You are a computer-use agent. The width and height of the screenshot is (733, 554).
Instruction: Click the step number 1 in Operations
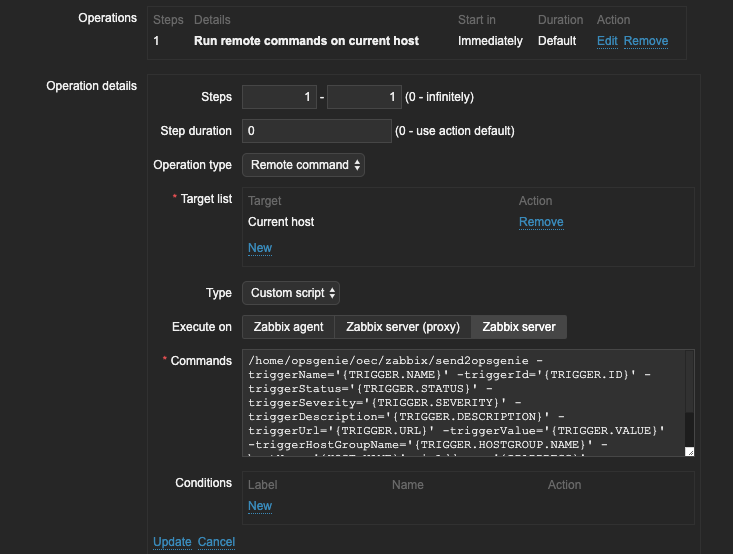[156, 41]
